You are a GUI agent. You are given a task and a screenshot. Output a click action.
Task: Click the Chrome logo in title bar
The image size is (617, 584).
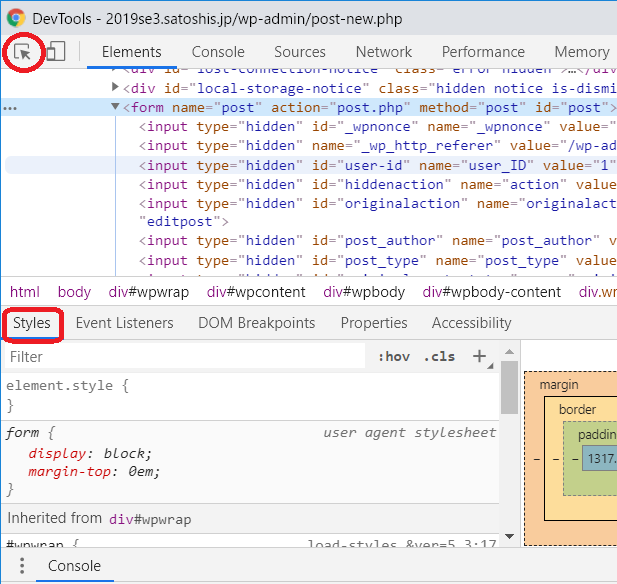[15, 17]
